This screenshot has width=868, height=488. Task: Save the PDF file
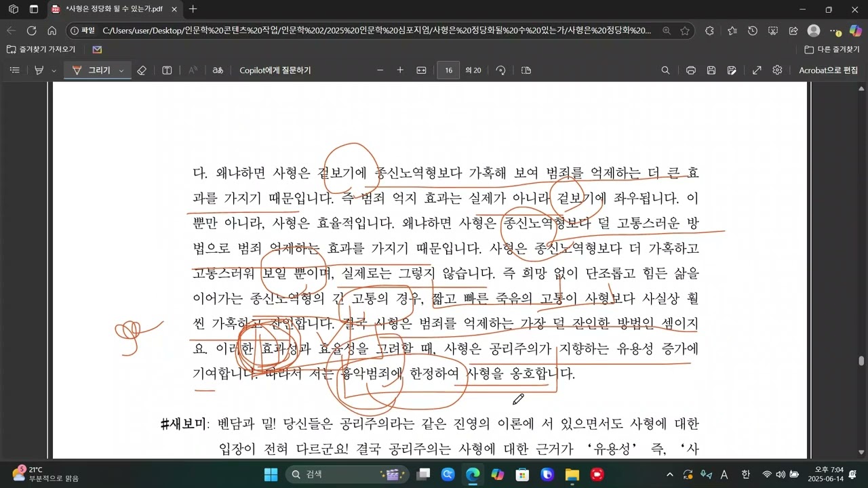pos(711,70)
